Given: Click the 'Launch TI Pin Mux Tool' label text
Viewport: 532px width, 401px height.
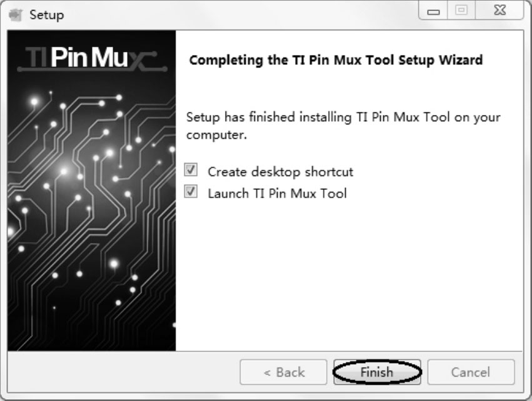Looking at the screenshot, I should coord(277,194).
